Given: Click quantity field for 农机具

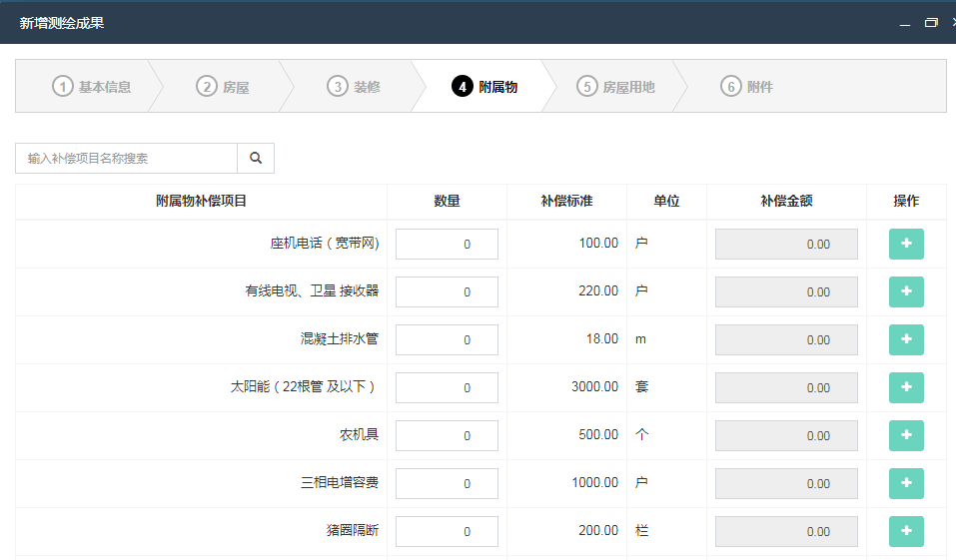Looking at the screenshot, I should click(x=447, y=435).
